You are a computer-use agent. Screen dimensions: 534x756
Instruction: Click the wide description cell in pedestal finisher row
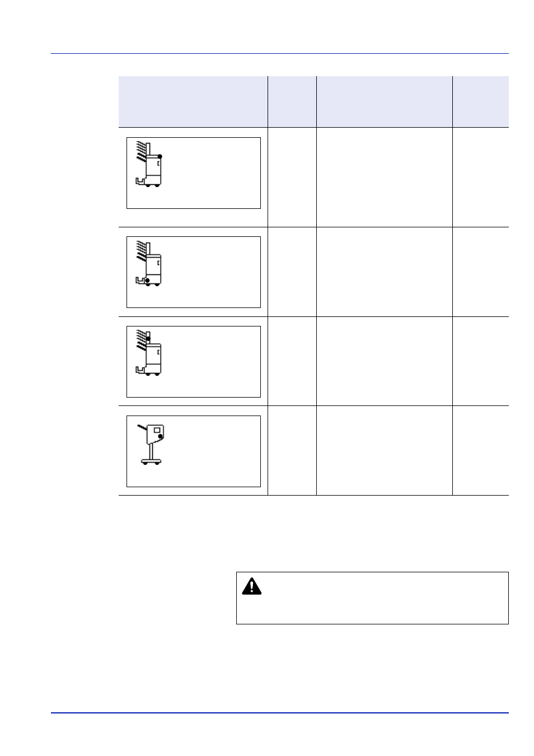click(x=385, y=451)
